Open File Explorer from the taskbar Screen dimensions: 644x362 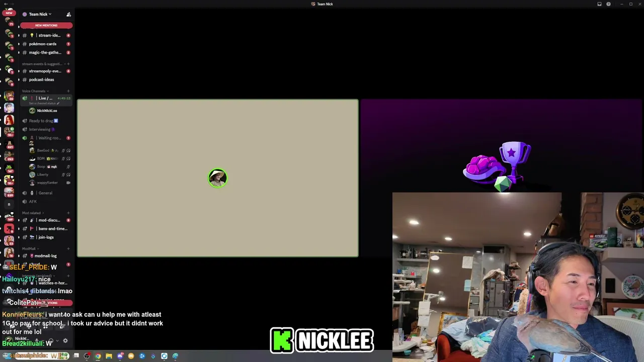click(x=109, y=356)
